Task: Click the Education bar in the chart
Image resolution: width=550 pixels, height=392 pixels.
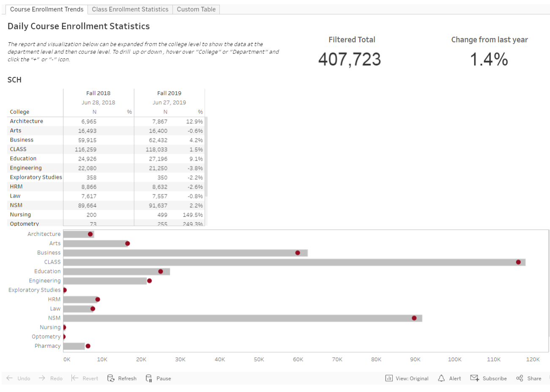Action: [117, 272]
